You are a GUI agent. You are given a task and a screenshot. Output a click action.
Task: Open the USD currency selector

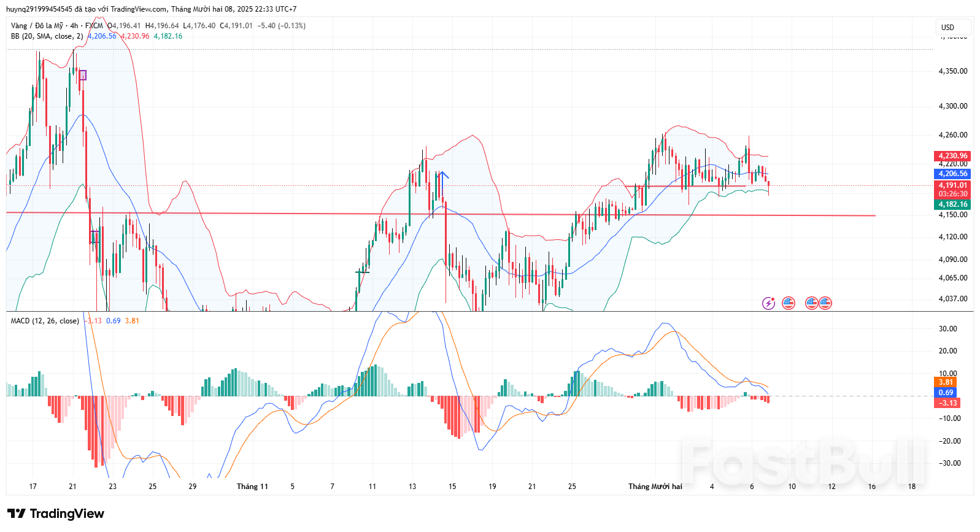pos(948,27)
